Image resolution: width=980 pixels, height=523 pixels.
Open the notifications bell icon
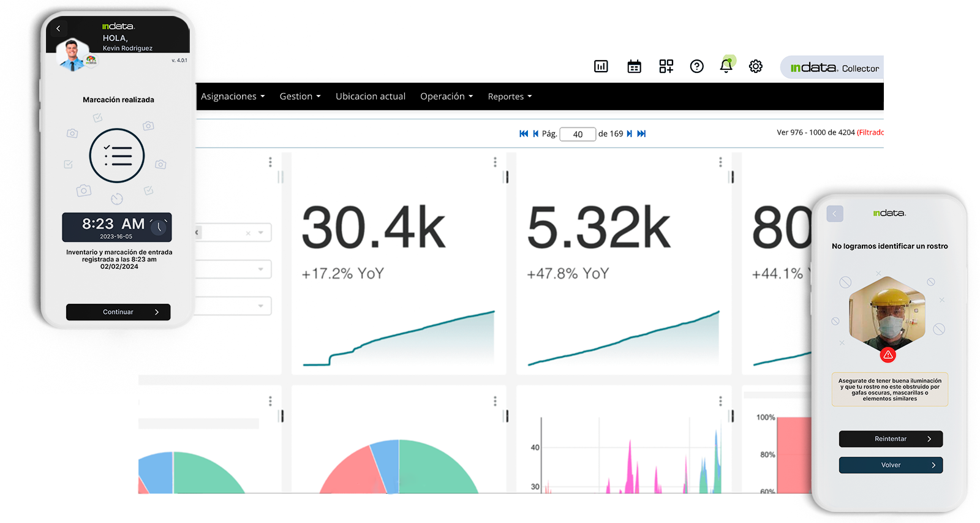pos(726,66)
